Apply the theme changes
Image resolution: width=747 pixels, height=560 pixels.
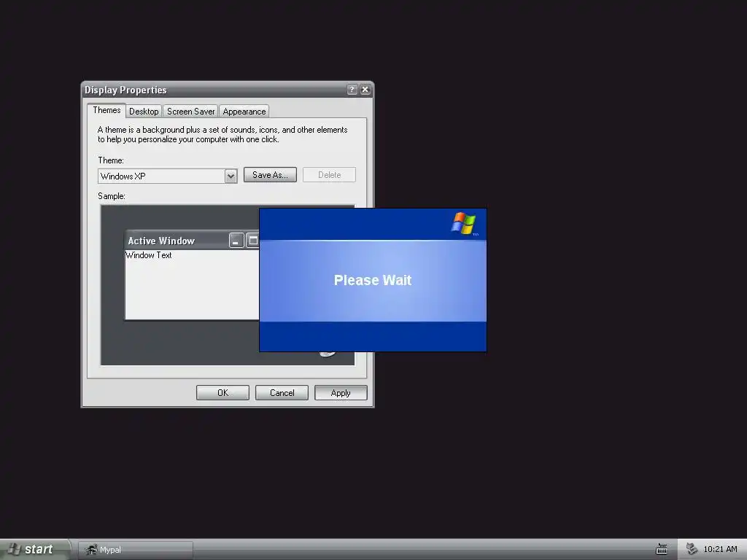[341, 393]
